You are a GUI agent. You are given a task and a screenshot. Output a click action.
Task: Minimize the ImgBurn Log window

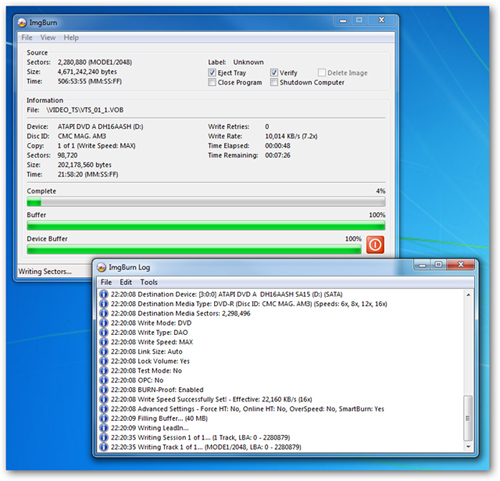click(x=423, y=265)
